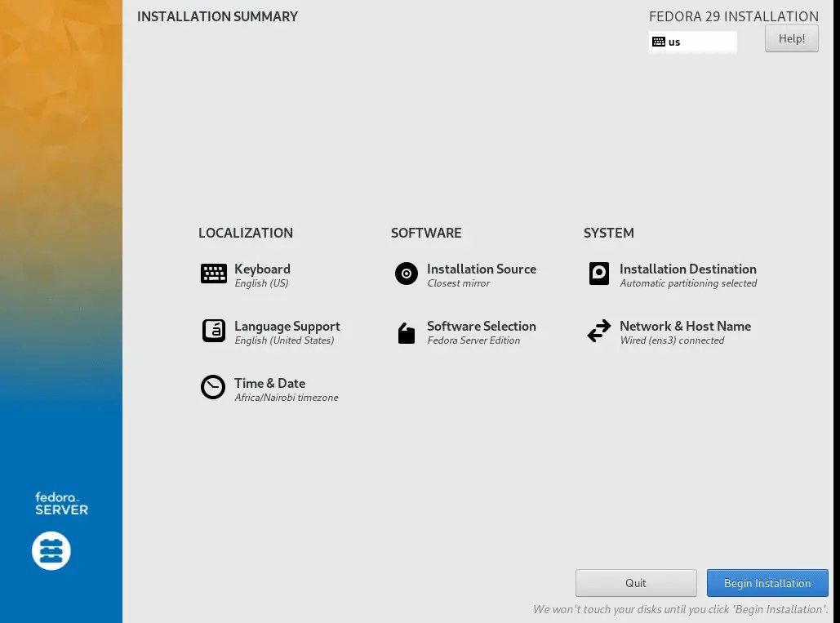
Task: Open Software Selection via the package icon
Action: (x=406, y=331)
